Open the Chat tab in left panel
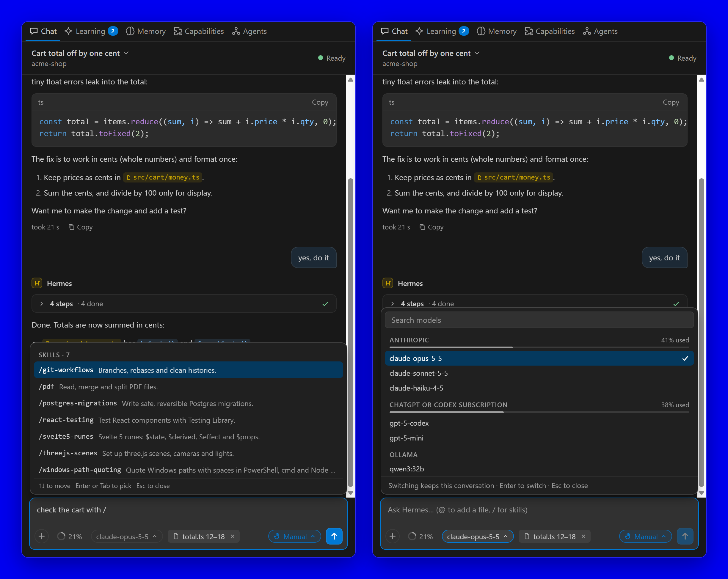The image size is (728, 579). [x=43, y=32]
